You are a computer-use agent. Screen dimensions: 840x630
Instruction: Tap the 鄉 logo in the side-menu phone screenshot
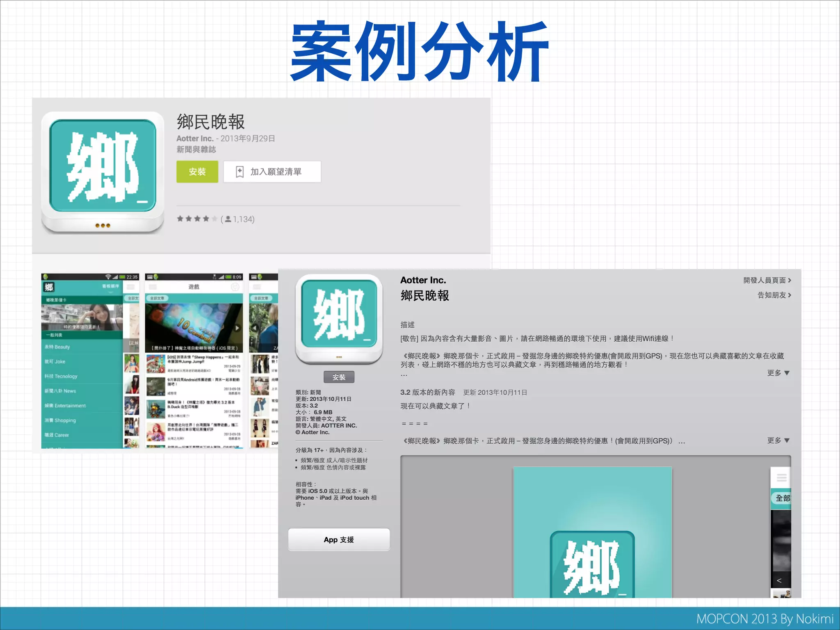click(x=49, y=287)
